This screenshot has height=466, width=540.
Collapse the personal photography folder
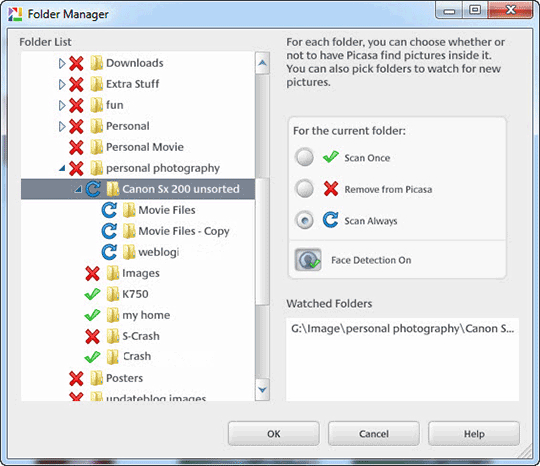(62, 168)
